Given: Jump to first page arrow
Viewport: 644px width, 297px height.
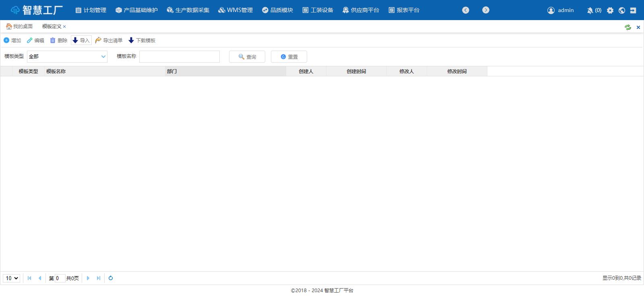Looking at the screenshot, I should click(29, 278).
